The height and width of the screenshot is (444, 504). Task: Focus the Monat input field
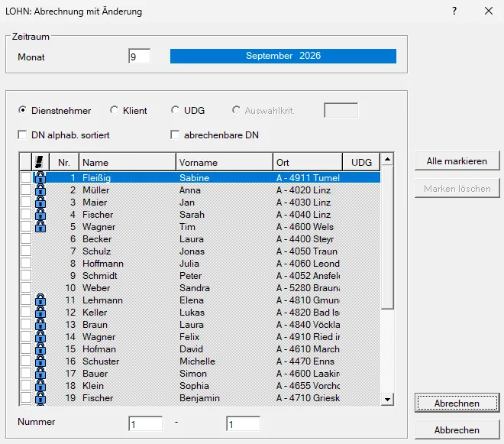139,56
